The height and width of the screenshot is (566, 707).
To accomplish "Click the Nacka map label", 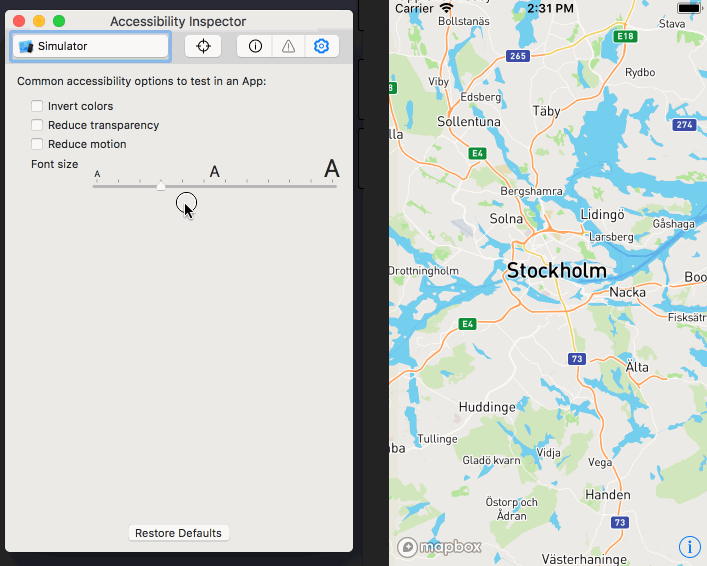I will (627, 292).
